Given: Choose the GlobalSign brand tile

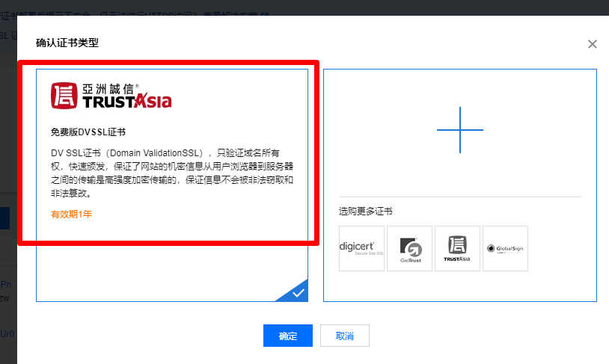Looking at the screenshot, I should 505,248.
